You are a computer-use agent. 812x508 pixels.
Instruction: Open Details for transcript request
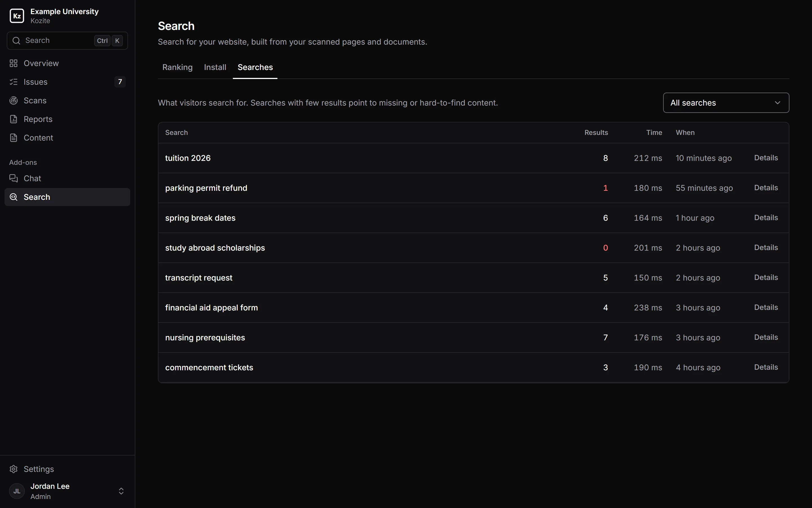(766, 277)
